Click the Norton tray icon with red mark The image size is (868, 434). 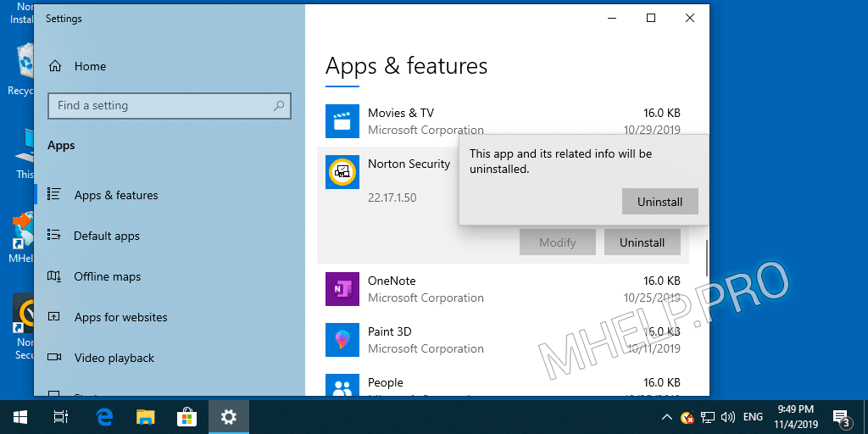(x=687, y=417)
